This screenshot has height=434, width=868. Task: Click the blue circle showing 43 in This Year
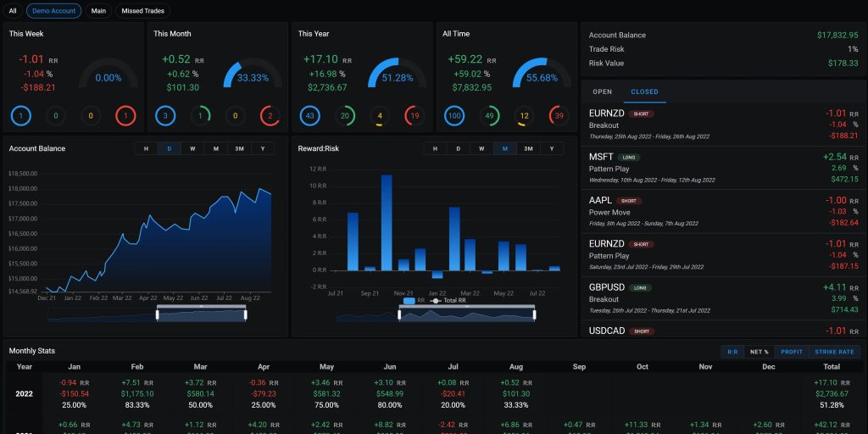[x=312, y=115]
